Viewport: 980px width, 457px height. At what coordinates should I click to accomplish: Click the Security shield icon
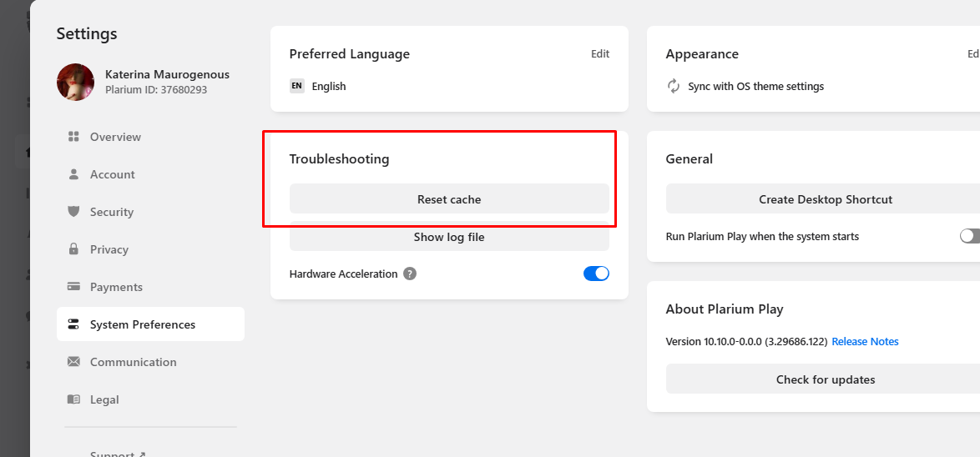73,212
